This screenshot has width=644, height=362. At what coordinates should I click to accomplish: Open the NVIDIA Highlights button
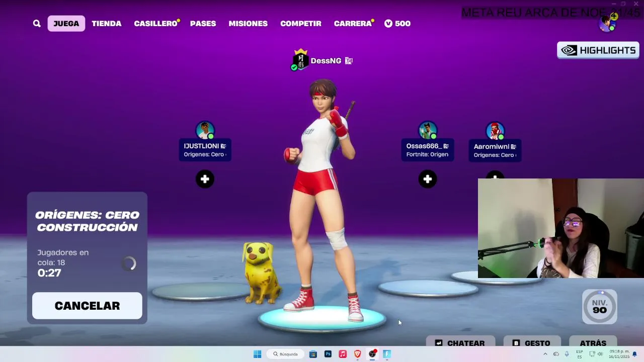pos(598,50)
